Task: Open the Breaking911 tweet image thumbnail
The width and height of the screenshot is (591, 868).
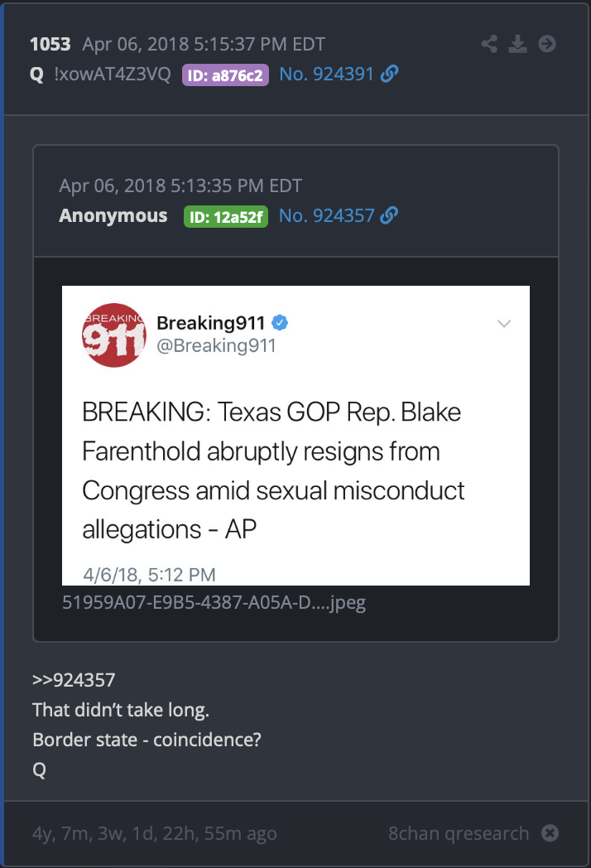Action: [x=295, y=435]
